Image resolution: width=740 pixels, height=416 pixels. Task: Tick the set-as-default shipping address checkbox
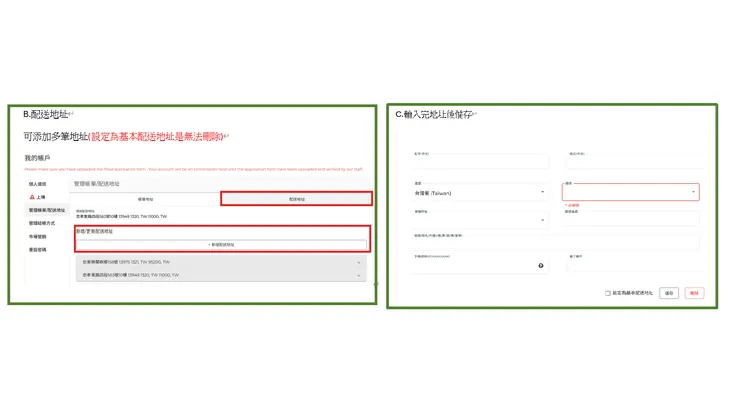pyautogui.click(x=608, y=293)
